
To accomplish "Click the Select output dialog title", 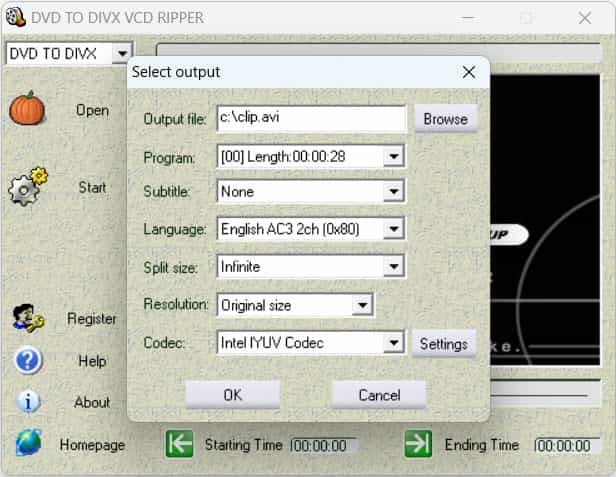I will [x=176, y=72].
